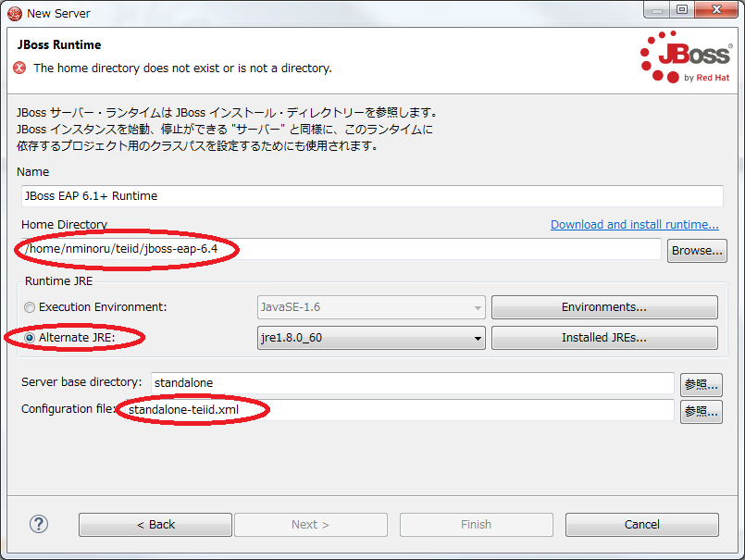This screenshot has height=560, width=745.
Task: Click 参照 beside Configuration file
Action: 702,412
